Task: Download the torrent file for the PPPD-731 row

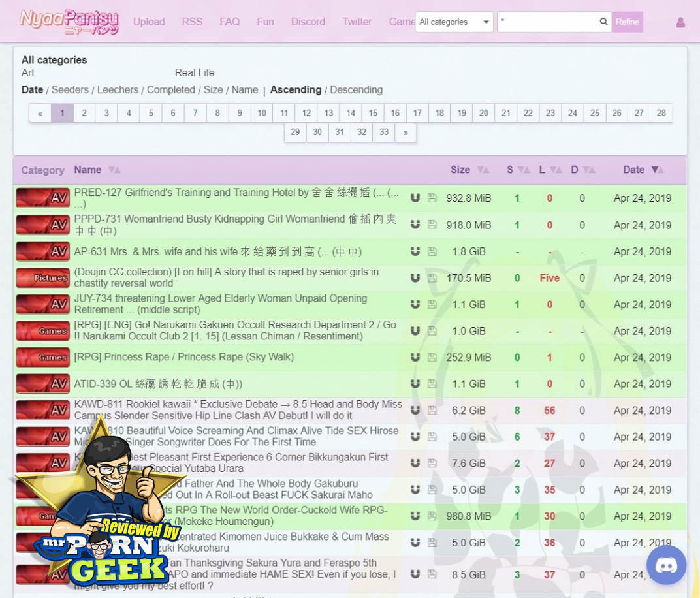Action: coord(432,225)
